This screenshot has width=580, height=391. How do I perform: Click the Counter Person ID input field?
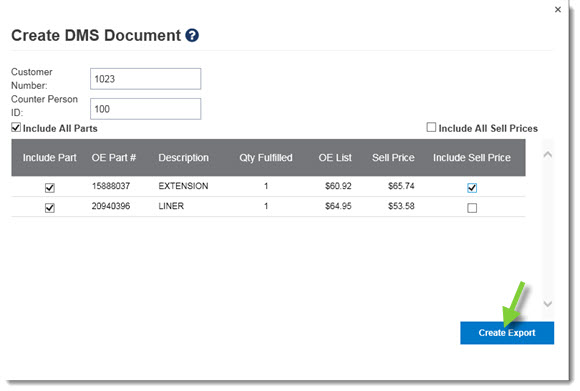point(145,109)
